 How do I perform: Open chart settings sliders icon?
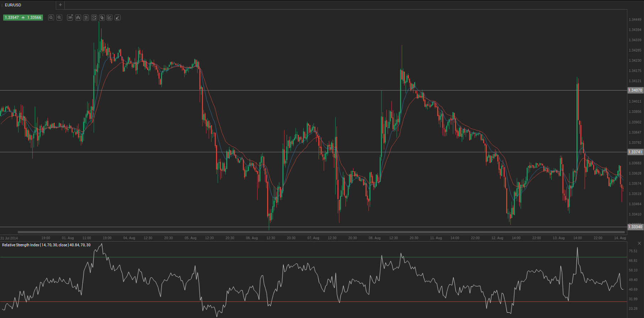click(x=86, y=18)
